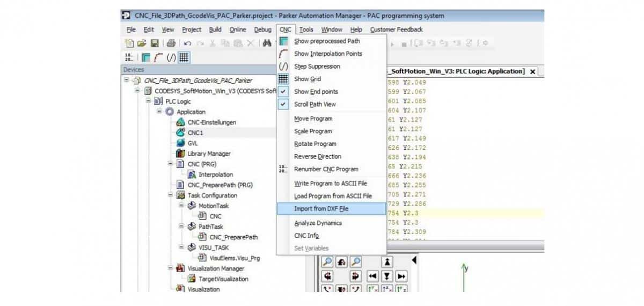The image size is (644, 306).
Task: Select the CNC1 tree item
Action: [x=195, y=133]
